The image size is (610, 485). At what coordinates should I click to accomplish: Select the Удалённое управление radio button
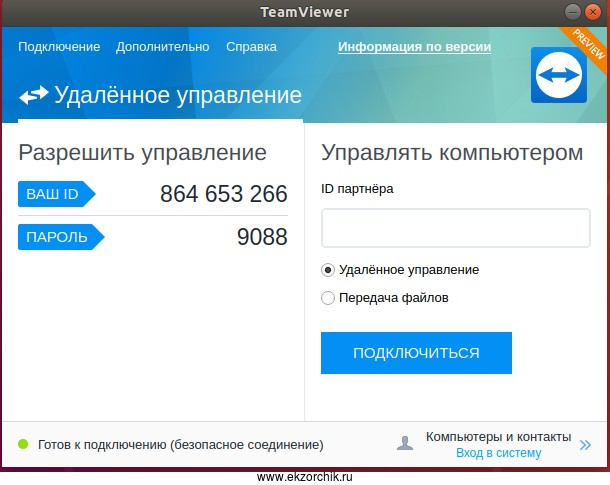point(328,270)
